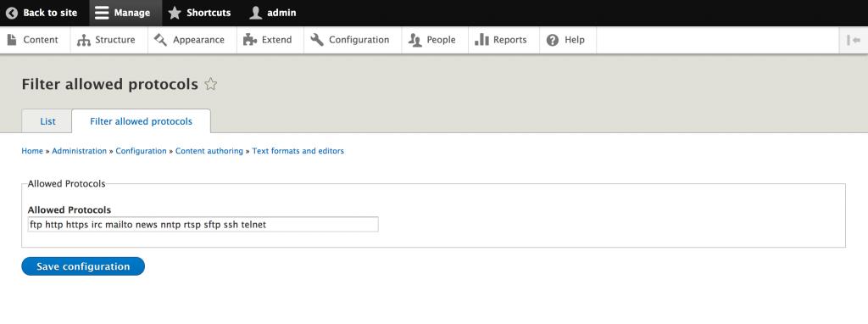
Task: Open the Help page
Action: click(x=568, y=40)
